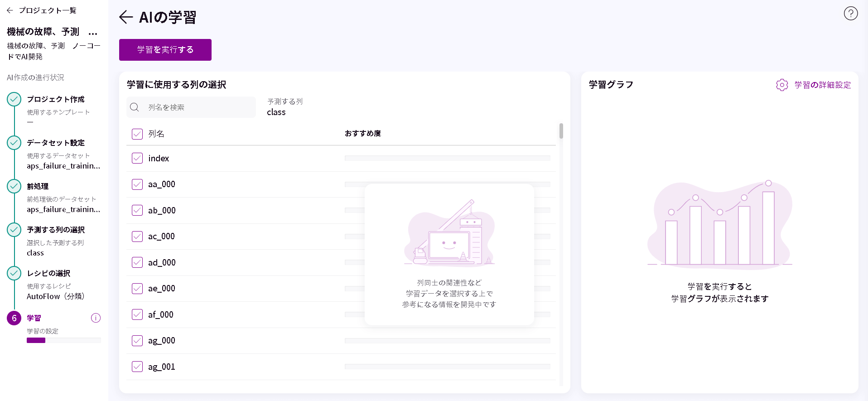The height and width of the screenshot is (401, 868).
Task: Click the af_000 column name
Action: pyautogui.click(x=161, y=314)
